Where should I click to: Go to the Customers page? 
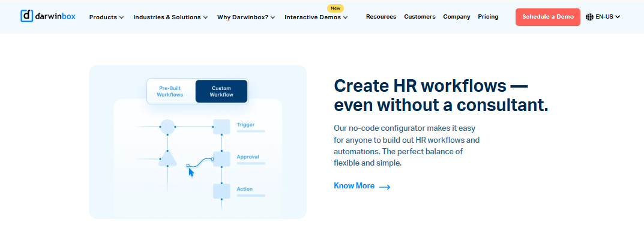(420, 17)
